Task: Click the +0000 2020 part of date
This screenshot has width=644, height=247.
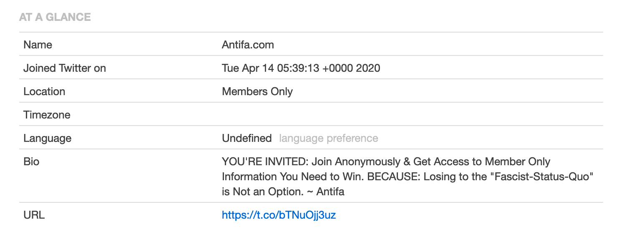Action: [x=351, y=68]
